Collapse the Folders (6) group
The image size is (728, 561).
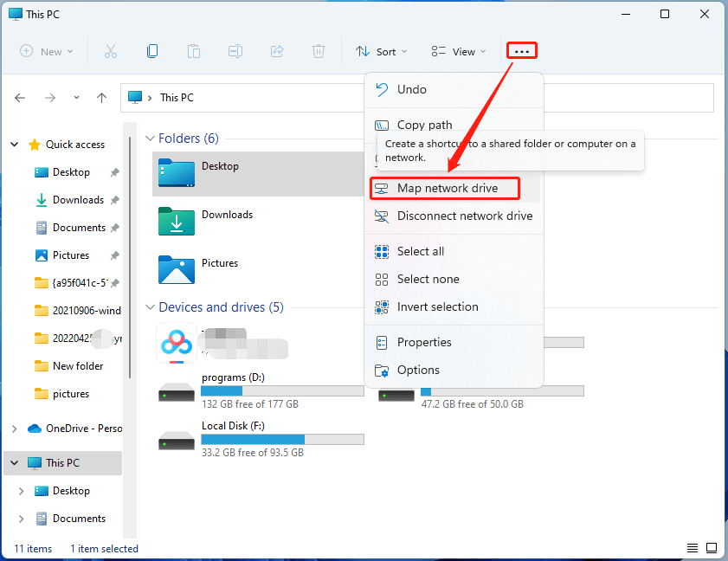(x=150, y=139)
